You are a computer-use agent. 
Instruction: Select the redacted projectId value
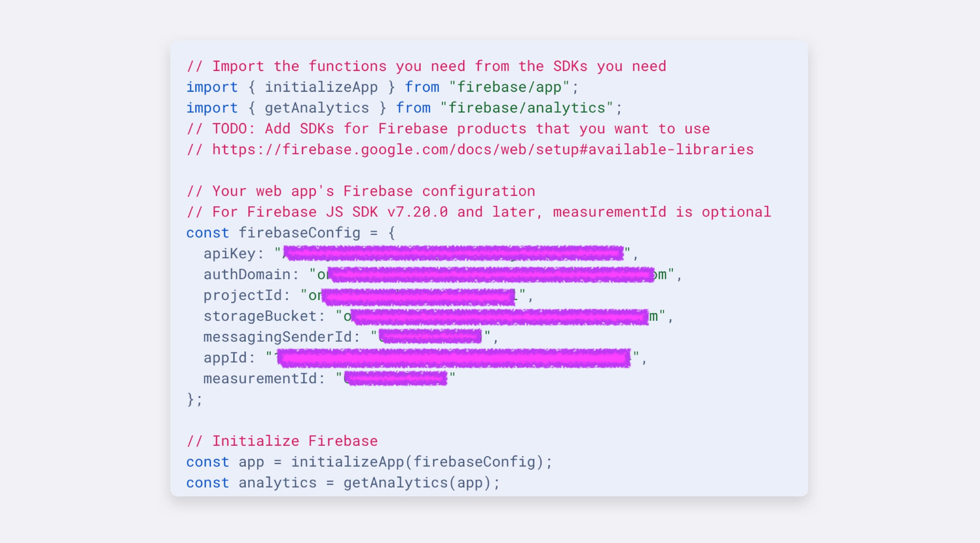[x=416, y=295]
